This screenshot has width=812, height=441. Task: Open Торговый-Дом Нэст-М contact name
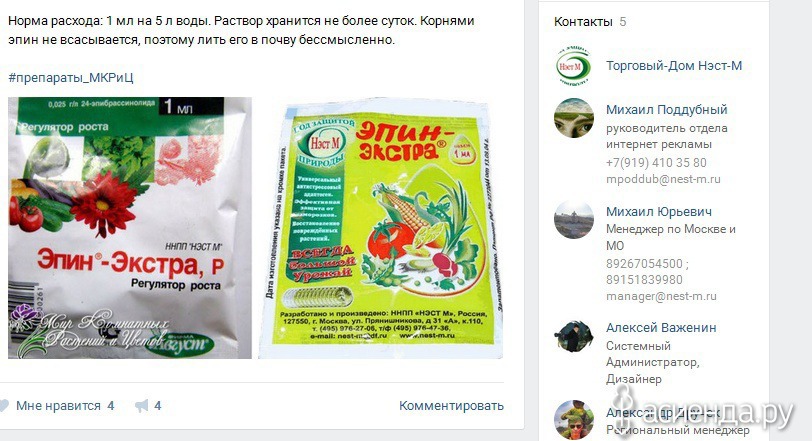[x=674, y=66]
